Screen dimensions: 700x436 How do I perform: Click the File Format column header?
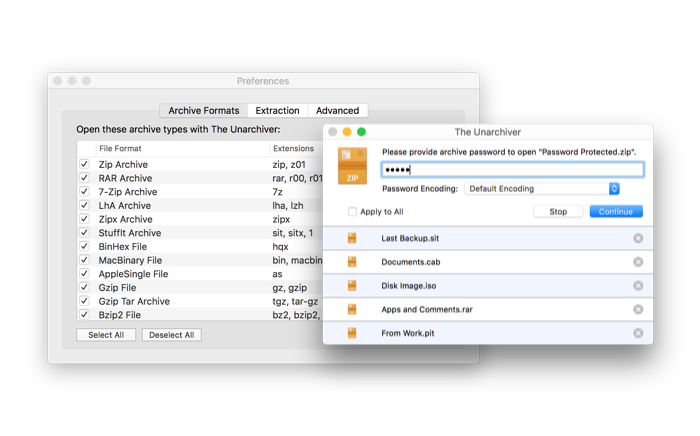[x=120, y=149]
